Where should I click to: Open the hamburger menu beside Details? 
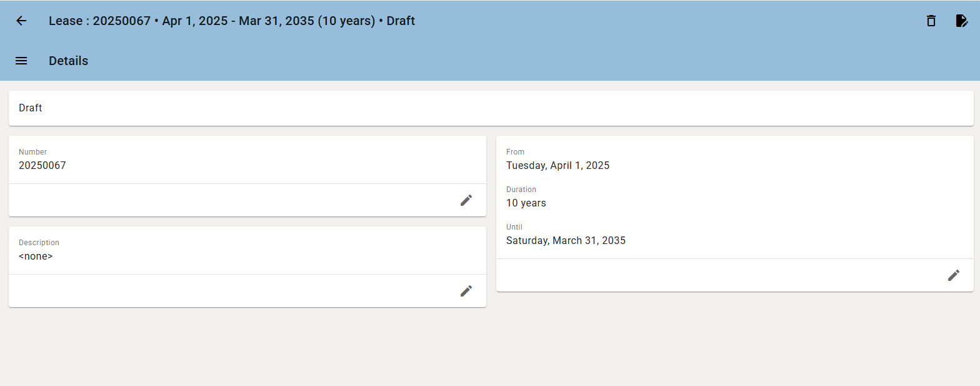(x=21, y=61)
